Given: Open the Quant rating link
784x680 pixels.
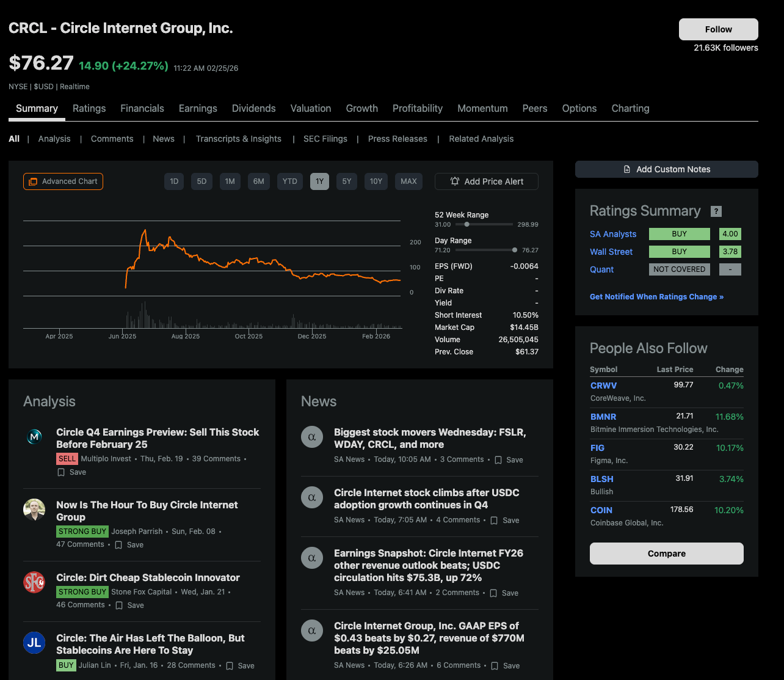Looking at the screenshot, I should (x=602, y=269).
